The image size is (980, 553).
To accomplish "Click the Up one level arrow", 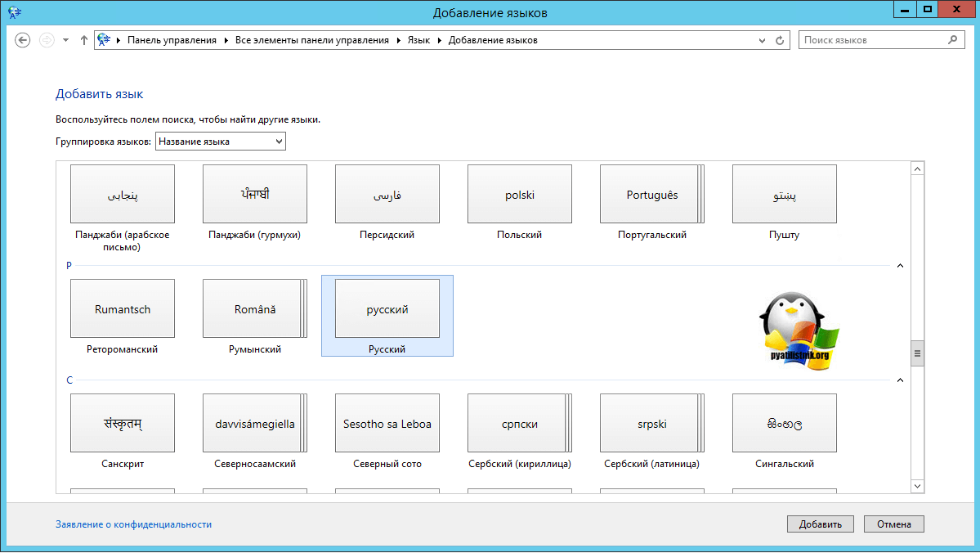I will coord(84,40).
